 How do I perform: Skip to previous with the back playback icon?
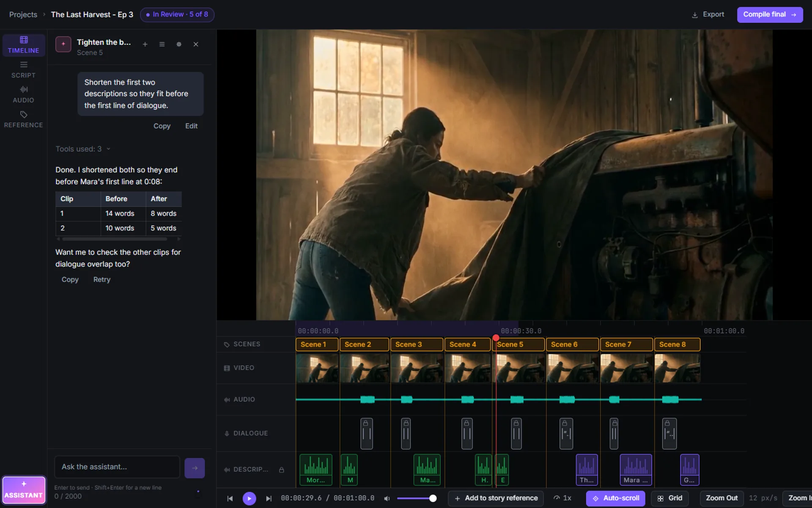pyautogui.click(x=230, y=498)
